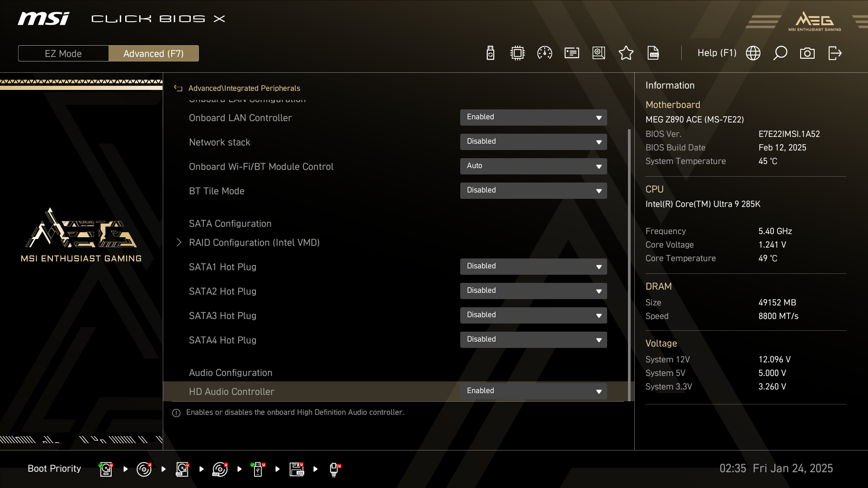Click the MEG Enthusiast Gaming header logo
The width and height of the screenshot is (868, 488).
815,21
